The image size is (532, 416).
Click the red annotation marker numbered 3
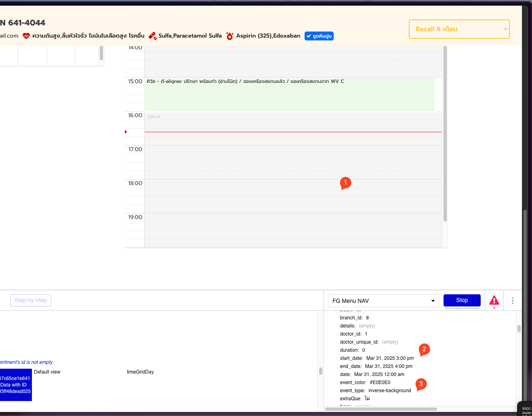(421, 384)
